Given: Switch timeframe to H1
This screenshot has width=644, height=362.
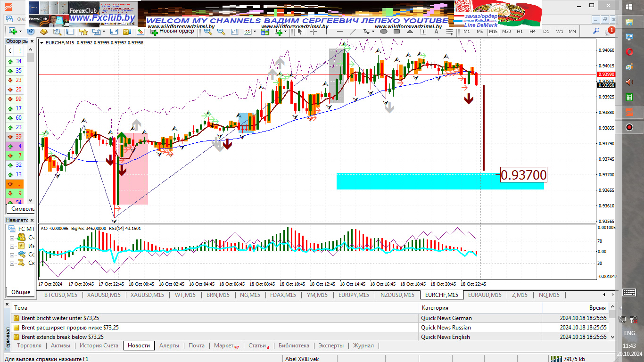Looking at the screenshot, I should [520, 32].
